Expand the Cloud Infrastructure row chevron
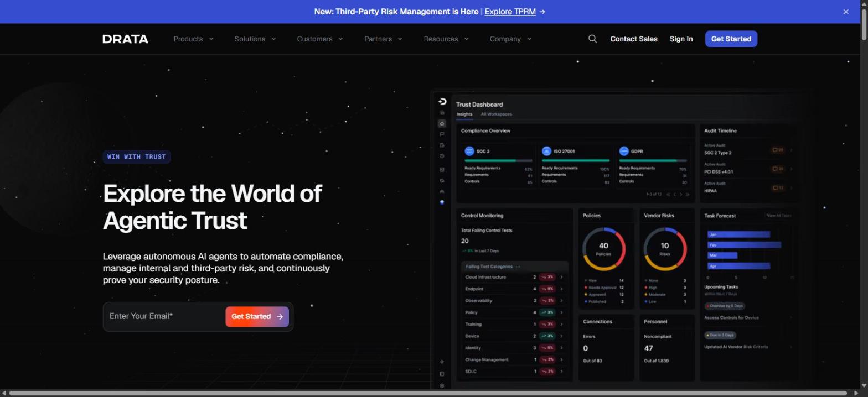868x397 pixels. pyautogui.click(x=562, y=277)
